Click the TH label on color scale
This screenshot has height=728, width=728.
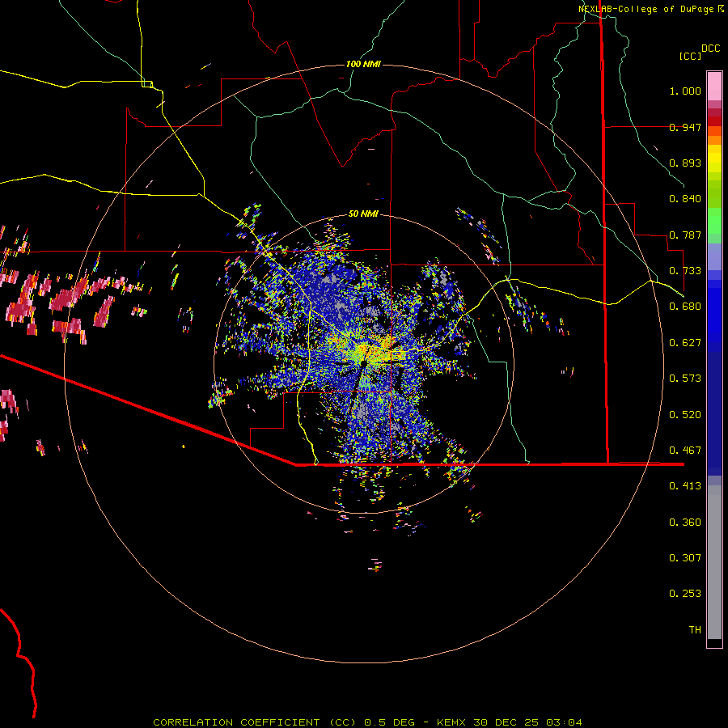695,630
